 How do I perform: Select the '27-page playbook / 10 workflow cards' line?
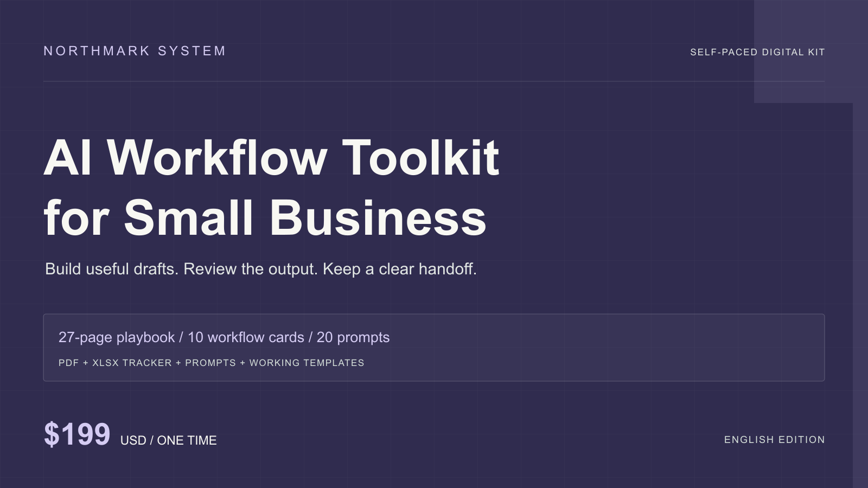tap(224, 337)
